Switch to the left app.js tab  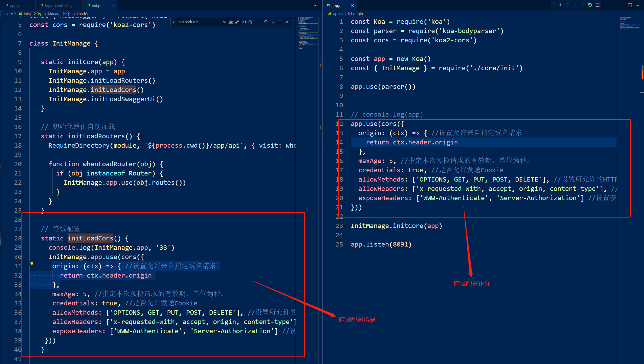[x=15, y=6]
